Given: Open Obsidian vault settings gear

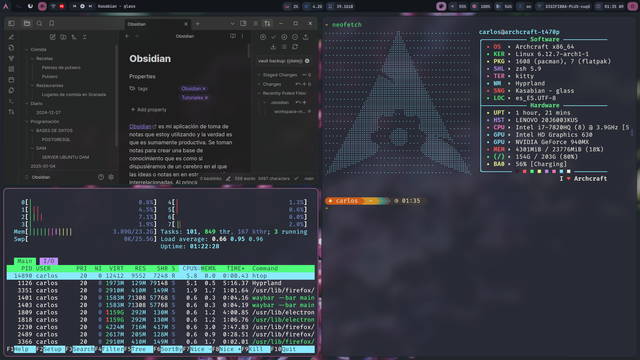Looking at the screenshot, I should (x=111, y=177).
